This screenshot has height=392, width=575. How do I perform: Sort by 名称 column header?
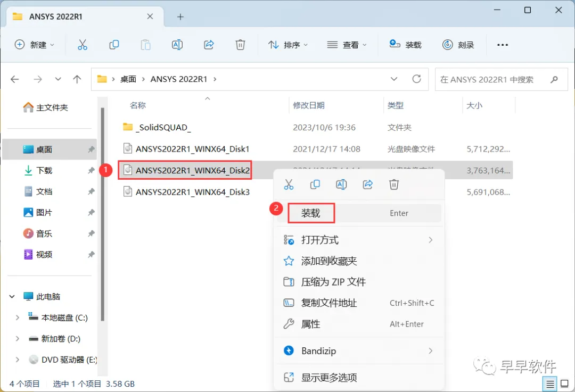138,105
